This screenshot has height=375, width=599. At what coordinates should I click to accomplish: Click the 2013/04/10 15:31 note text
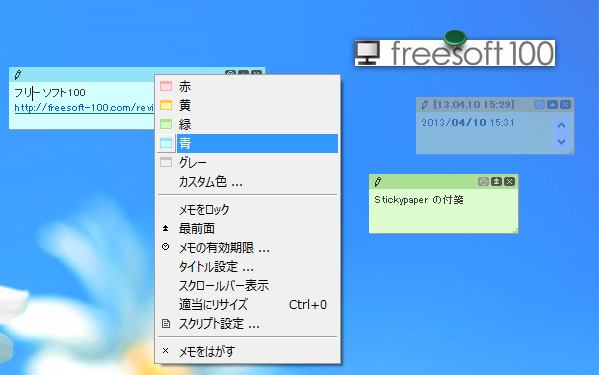click(x=468, y=123)
